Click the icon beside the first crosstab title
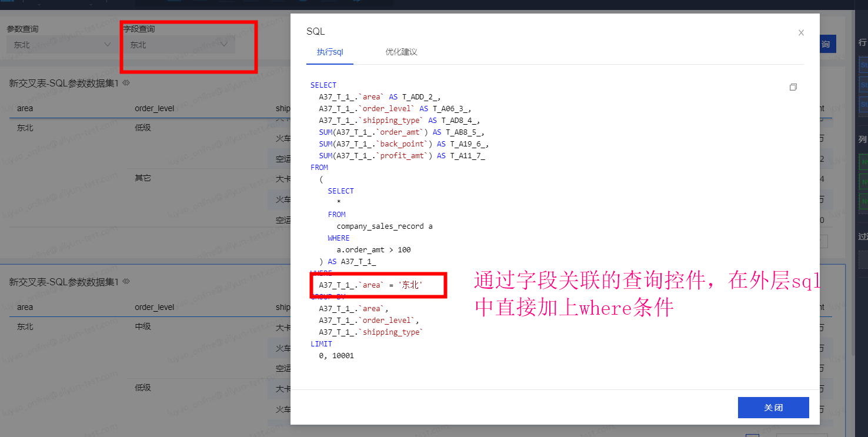The image size is (868, 437). pos(126,84)
